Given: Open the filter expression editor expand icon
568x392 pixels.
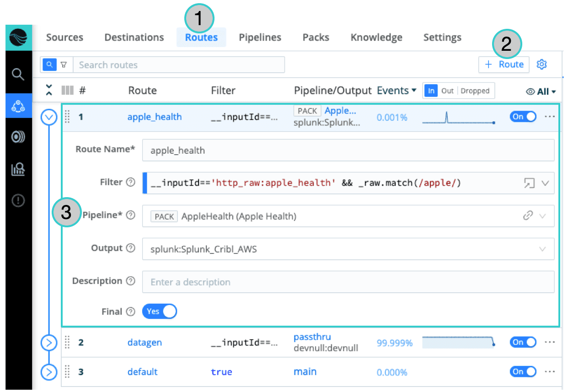Looking at the screenshot, I should point(529,183).
